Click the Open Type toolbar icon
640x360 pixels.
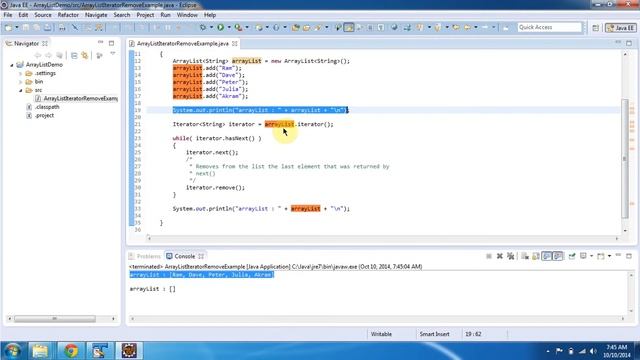296,27
